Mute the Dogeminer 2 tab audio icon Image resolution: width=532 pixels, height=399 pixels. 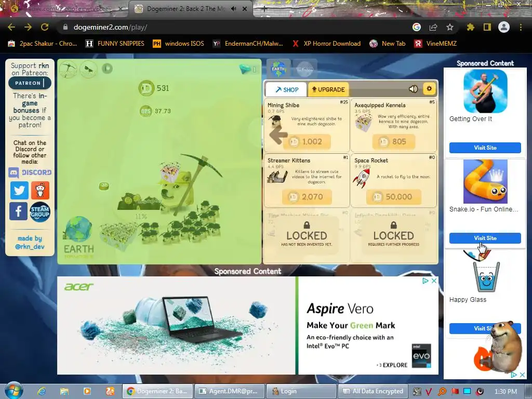(x=233, y=9)
